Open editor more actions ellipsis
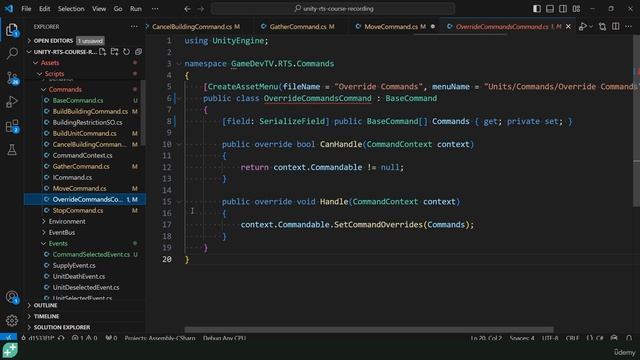This screenshot has width=640, height=360. click(629, 27)
